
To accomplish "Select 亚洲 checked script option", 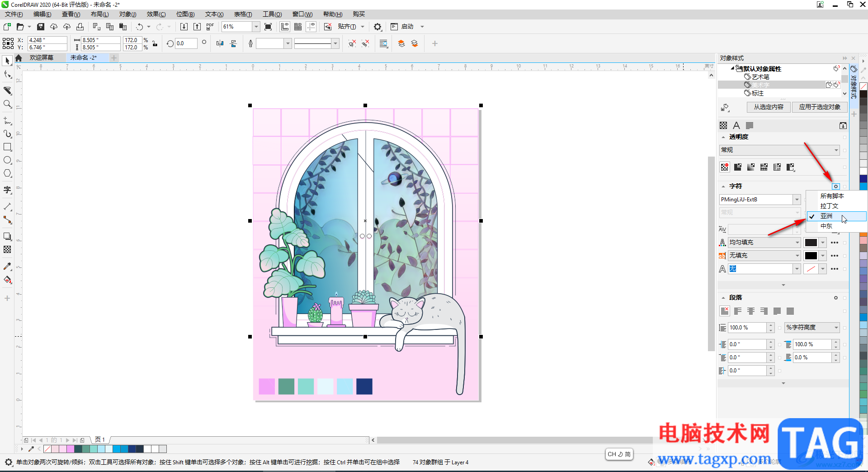I will pyautogui.click(x=836, y=216).
